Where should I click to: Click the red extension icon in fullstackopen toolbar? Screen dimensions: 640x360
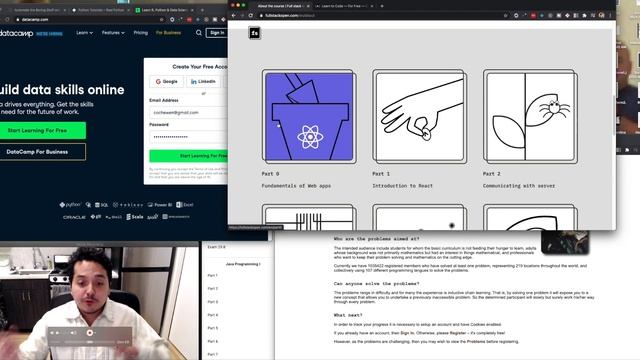533,16
